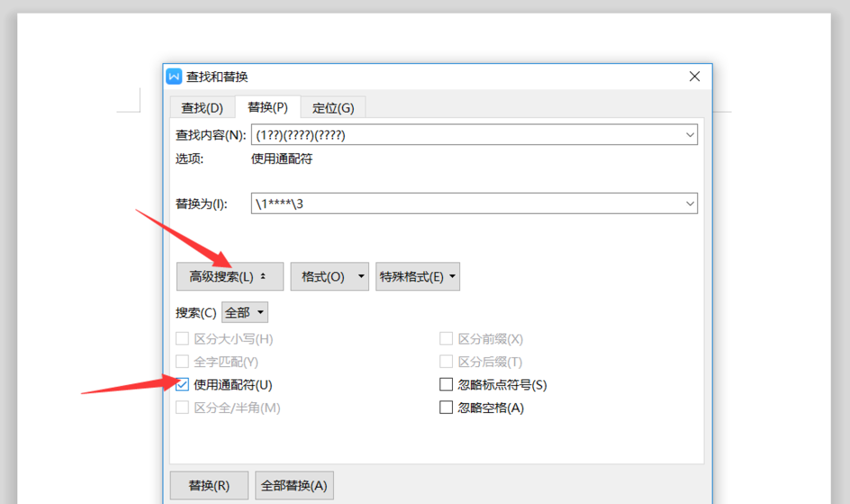
Task: Click the 全部替换(A) button
Action: (x=294, y=486)
